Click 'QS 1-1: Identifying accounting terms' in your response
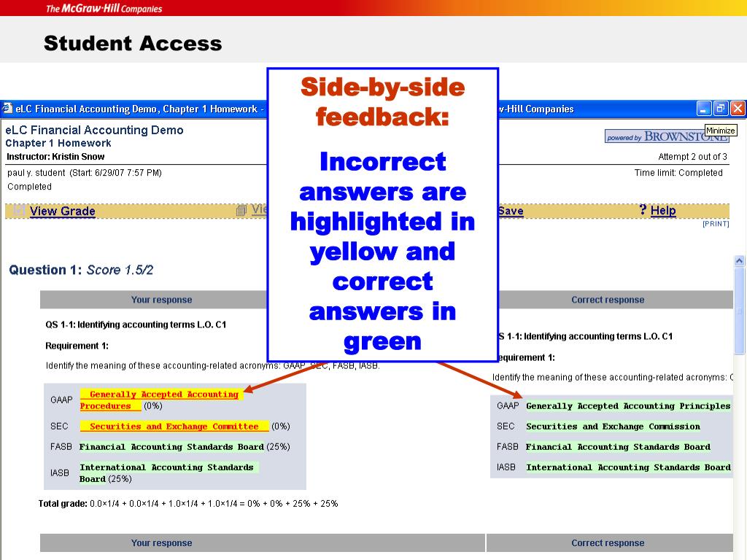 tap(136, 324)
